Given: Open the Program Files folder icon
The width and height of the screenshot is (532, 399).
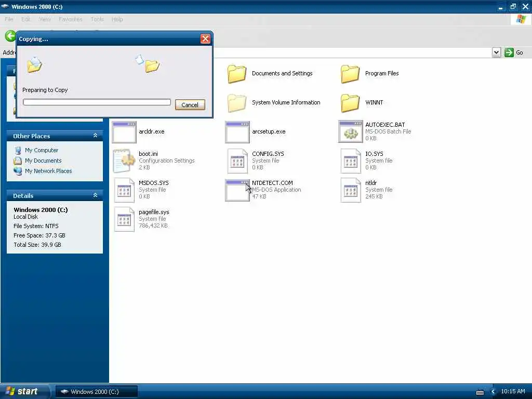Looking at the screenshot, I should (x=350, y=74).
